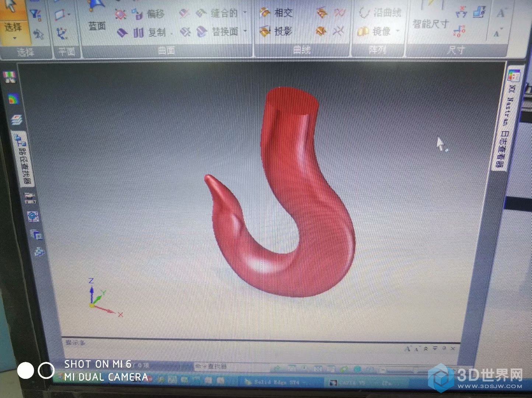Click the intersection point icon in 曲线 group
Viewport: 532px width, 398px height.
338,31
